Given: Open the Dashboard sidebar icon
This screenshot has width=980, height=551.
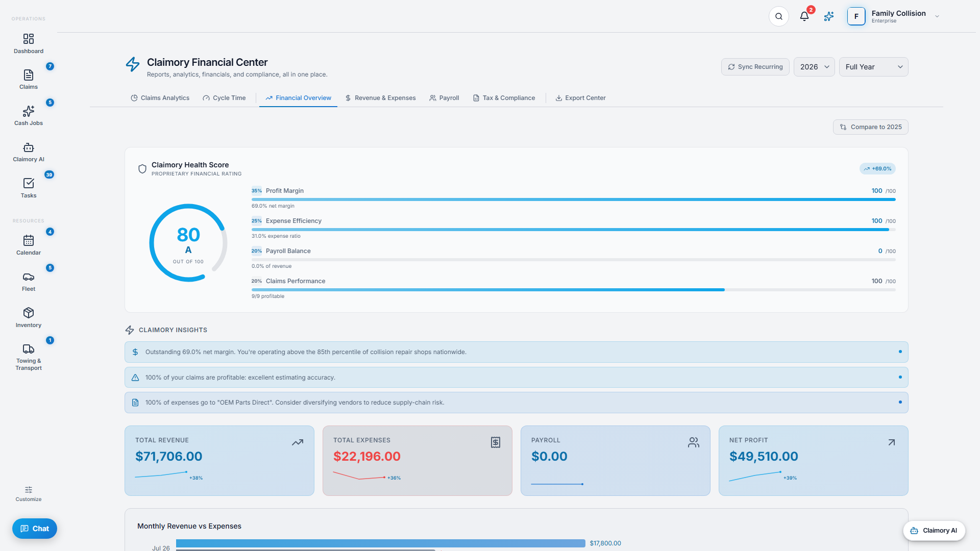Looking at the screenshot, I should pyautogui.click(x=29, y=39).
